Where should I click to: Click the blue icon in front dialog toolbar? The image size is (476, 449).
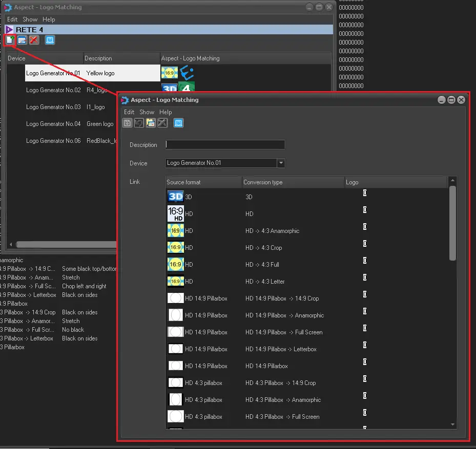click(178, 123)
